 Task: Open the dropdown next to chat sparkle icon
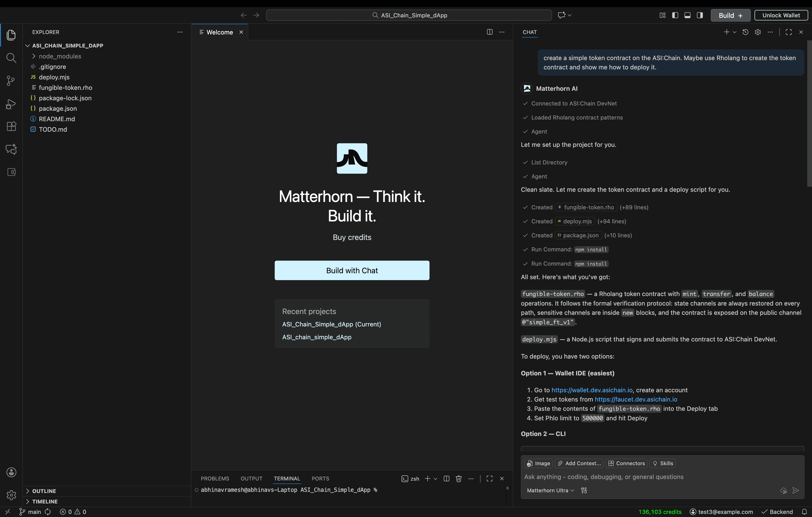(570, 15)
